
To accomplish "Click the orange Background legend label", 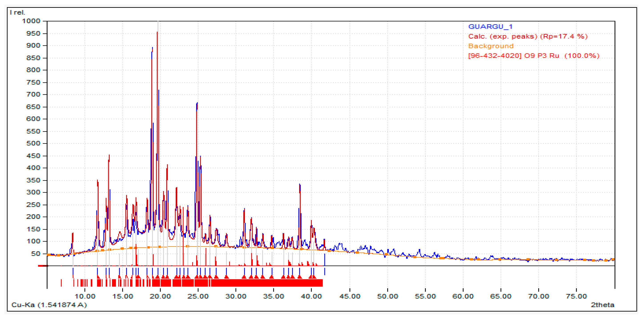I will tap(491, 46).
